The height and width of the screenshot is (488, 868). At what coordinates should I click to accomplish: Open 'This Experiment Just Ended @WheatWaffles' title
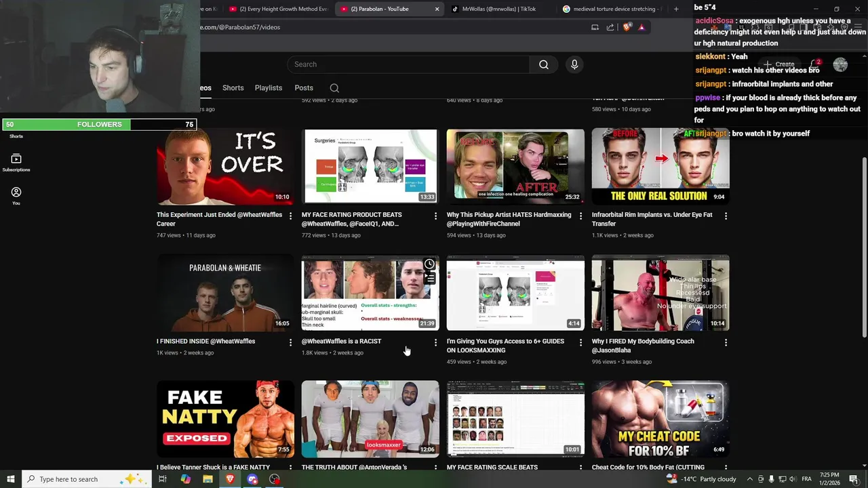[219, 219]
